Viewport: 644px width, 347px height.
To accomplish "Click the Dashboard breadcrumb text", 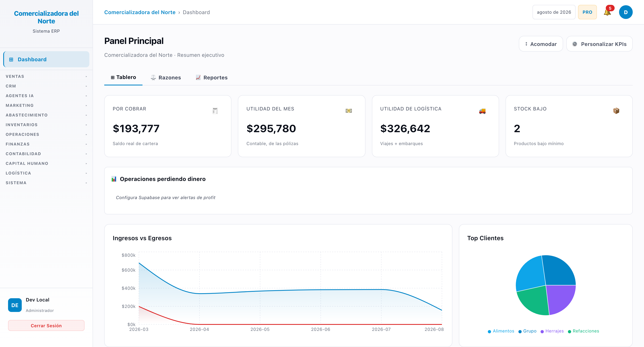I will (196, 12).
